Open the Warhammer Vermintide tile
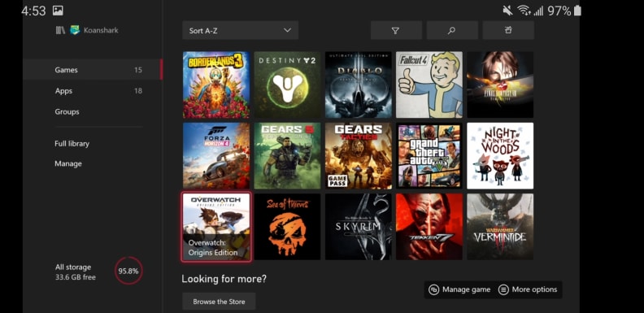Image resolution: width=644 pixels, height=313 pixels. (500, 227)
